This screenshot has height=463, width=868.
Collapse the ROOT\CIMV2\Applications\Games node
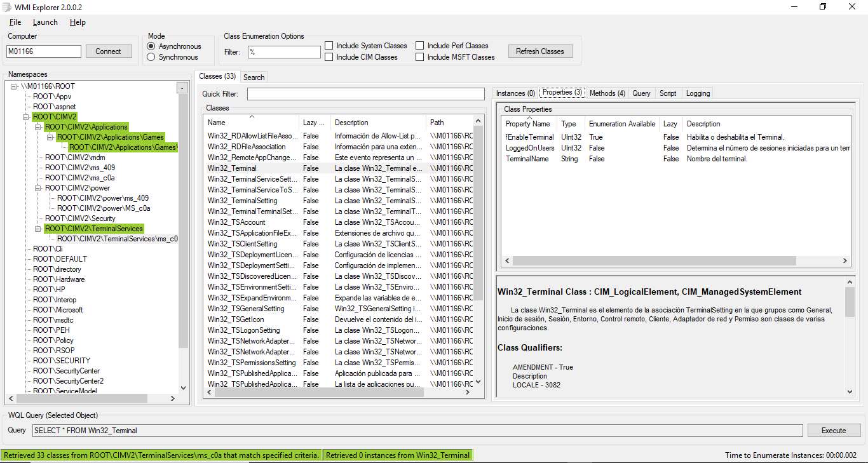50,137
